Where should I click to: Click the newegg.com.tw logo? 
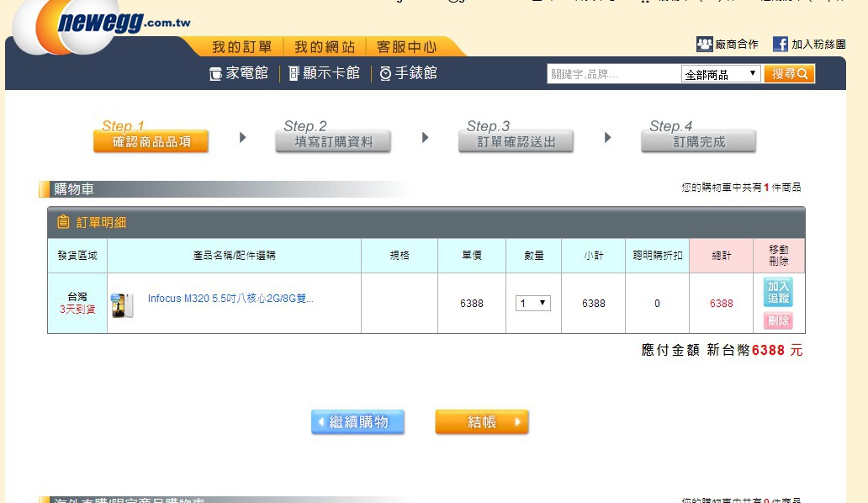tap(103, 25)
